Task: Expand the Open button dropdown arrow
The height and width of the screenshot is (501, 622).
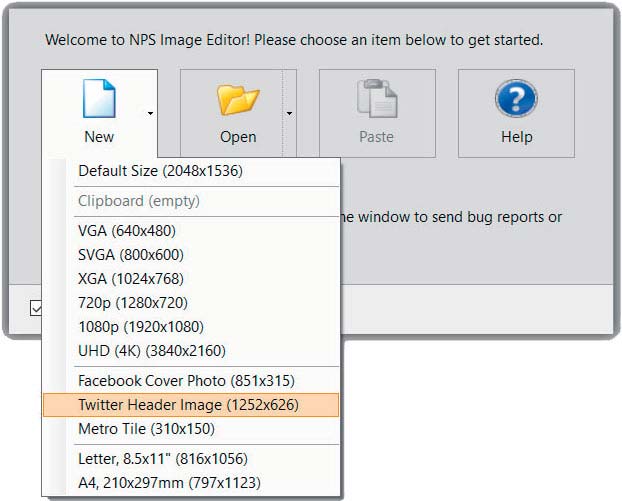Action: pos(290,113)
